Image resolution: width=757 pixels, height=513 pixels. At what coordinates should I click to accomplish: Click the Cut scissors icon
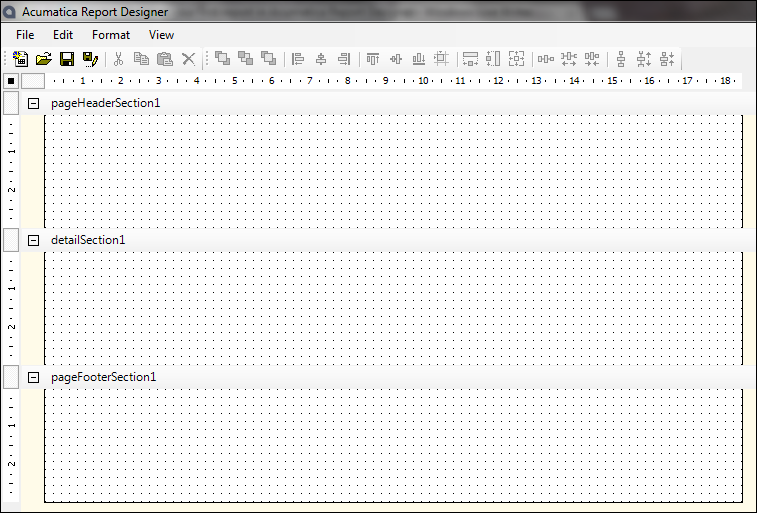[x=118, y=59]
